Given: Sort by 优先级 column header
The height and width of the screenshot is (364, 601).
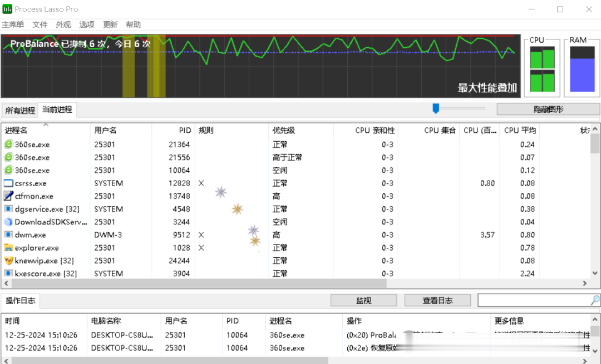Looking at the screenshot, I should [x=301, y=130].
